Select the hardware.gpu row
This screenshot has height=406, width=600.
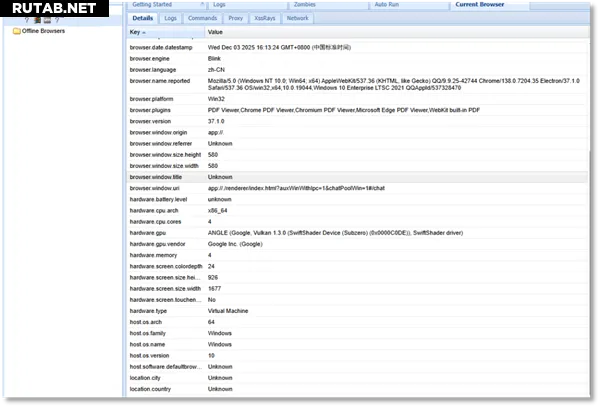pos(300,233)
